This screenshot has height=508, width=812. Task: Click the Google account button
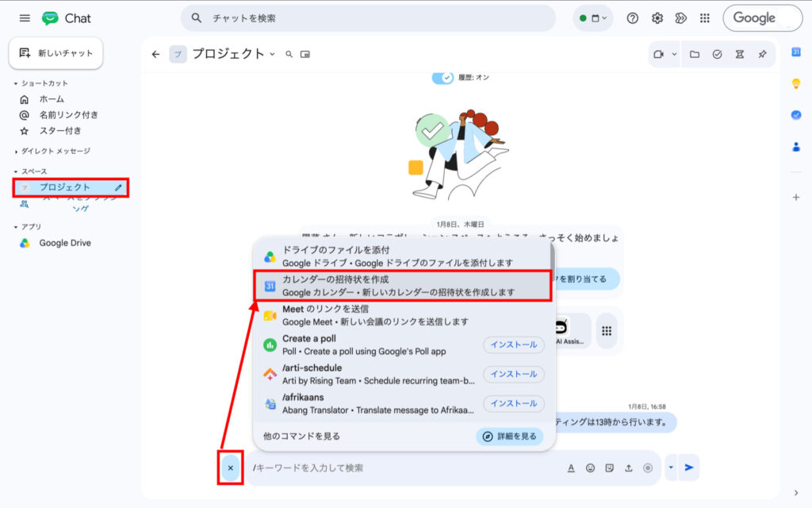coord(762,18)
